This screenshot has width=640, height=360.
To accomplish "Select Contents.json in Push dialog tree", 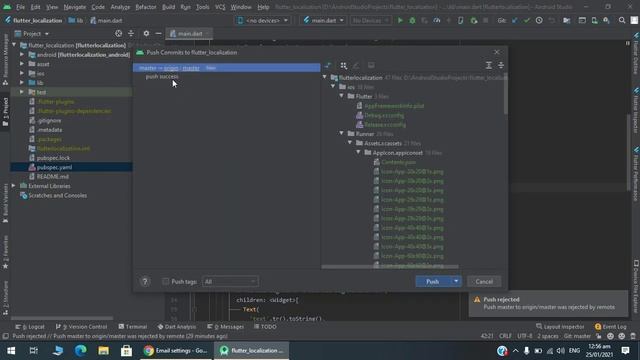I will click(x=398, y=162).
